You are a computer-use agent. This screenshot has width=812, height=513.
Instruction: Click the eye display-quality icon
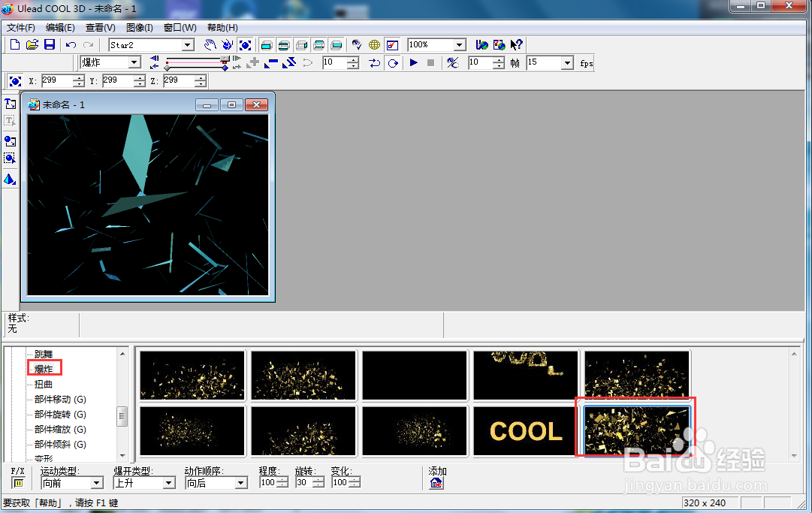coord(357,45)
